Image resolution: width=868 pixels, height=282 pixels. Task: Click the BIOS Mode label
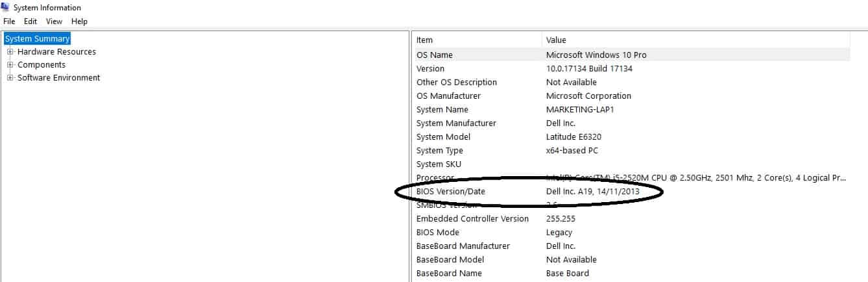[437, 233]
